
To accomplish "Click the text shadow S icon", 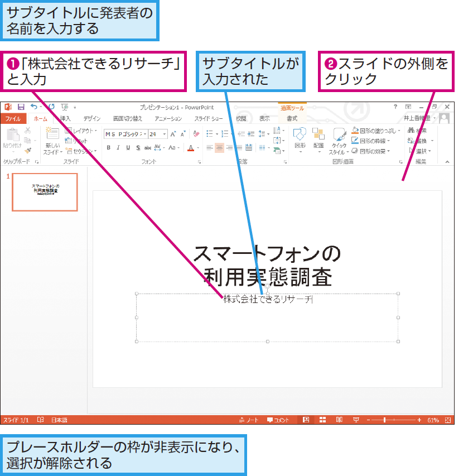I will point(138,148).
